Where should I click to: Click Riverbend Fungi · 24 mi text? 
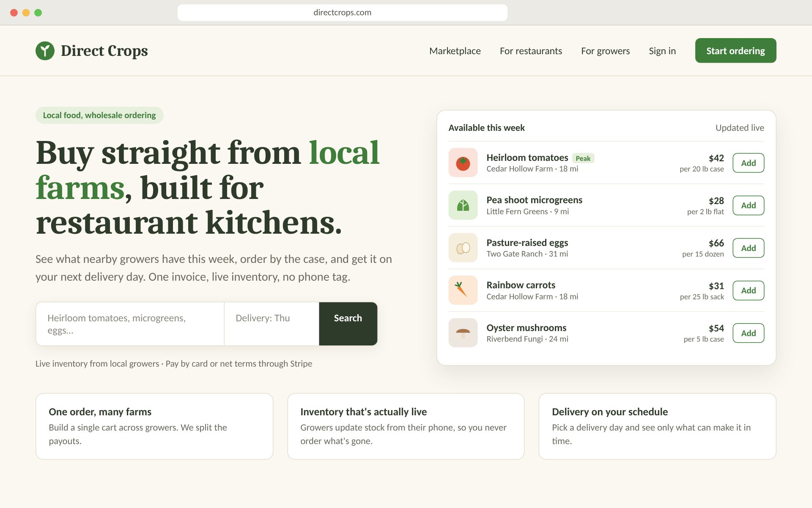tap(527, 339)
